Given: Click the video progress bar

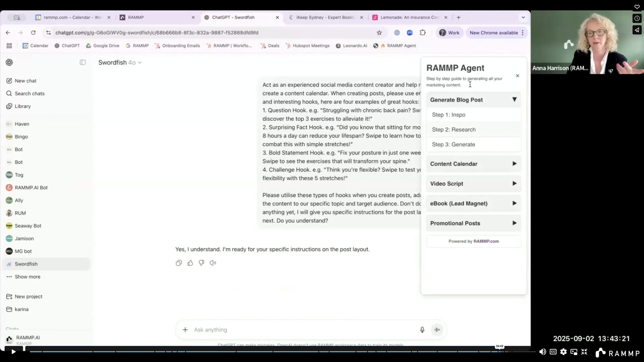Looking at the screenshot, I should [258, 351].
